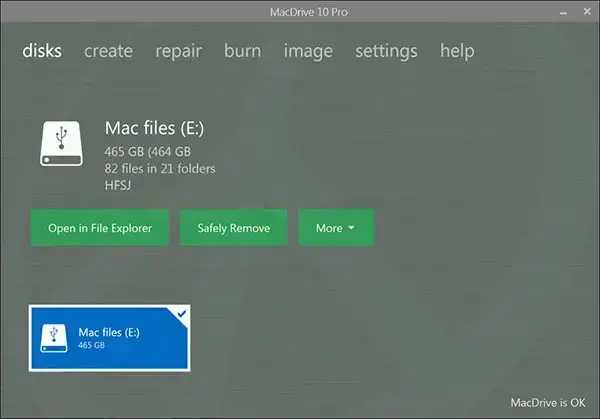Switch to the disks tab
The width and height of the screenshot is (600, 419).
coord(42,51)
